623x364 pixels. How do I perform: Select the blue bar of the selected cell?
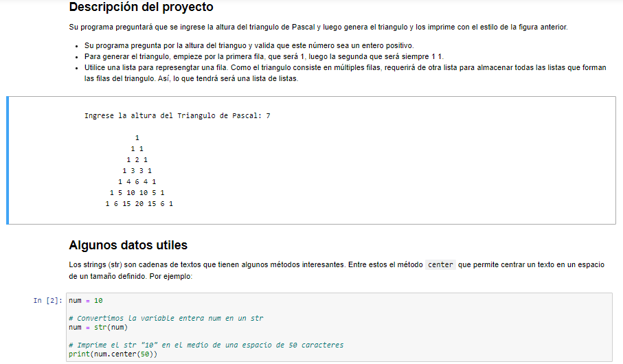point(8,160)
